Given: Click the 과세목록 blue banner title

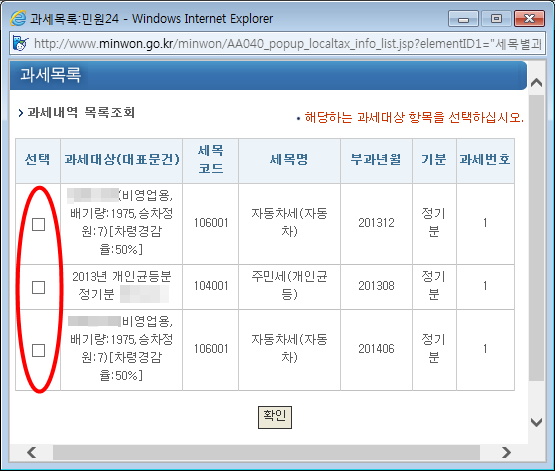Looking at the screenshot, I should click(51, 75).
